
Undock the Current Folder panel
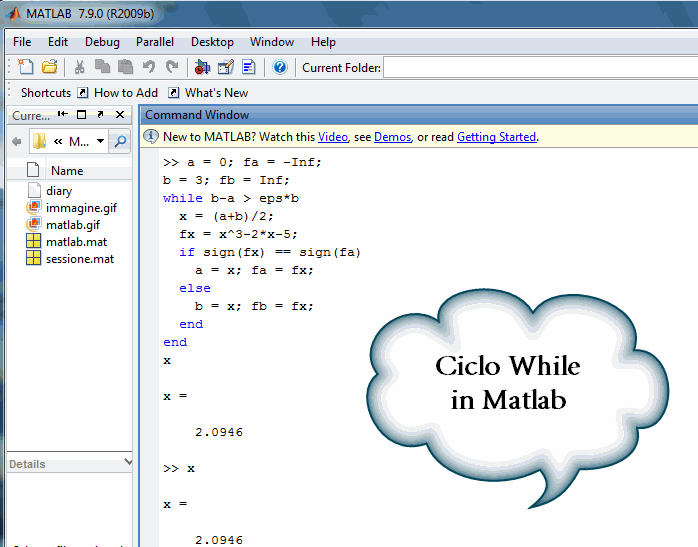click(101, 114)
